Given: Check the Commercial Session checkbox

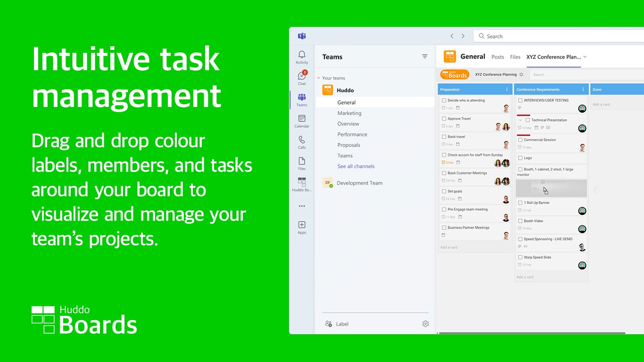Looking at the screenshot, I should click(x=520, y=140).
